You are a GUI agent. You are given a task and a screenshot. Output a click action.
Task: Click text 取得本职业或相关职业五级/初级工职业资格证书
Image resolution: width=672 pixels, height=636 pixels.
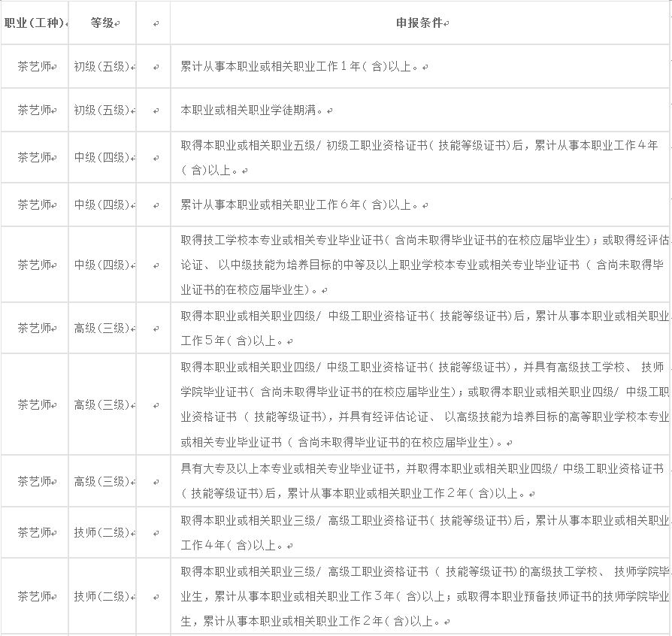coord(304,145)
